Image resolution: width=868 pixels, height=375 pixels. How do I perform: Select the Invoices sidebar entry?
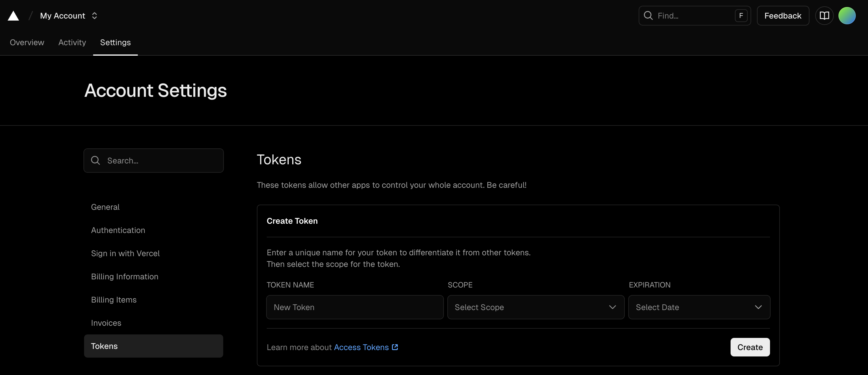pyautogui.click(x=106, y=323)
